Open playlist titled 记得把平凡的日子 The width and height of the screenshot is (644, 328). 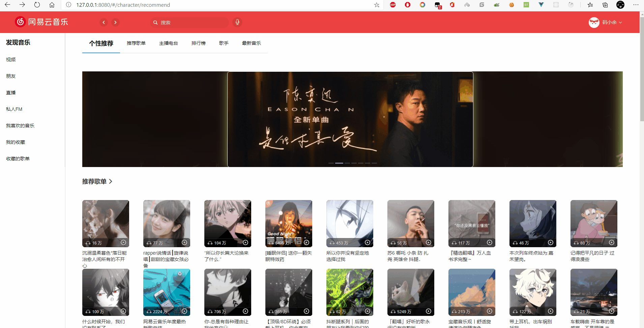592,256
